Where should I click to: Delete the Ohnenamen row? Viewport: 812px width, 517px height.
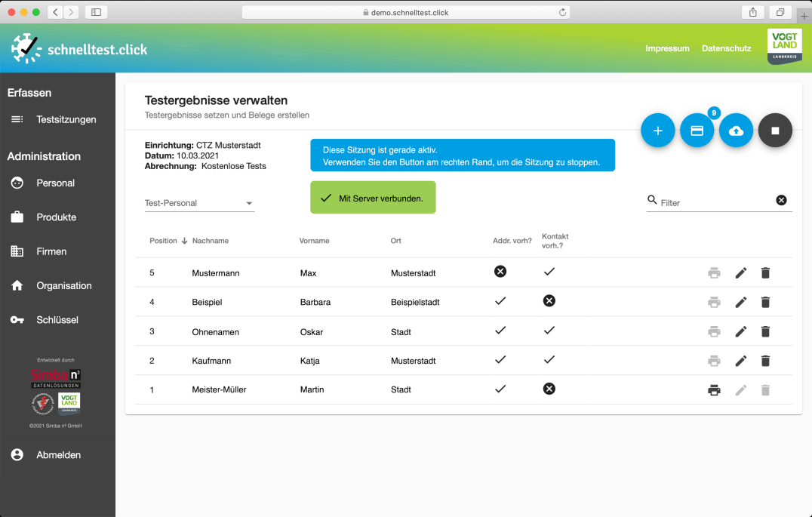point(765,331)
